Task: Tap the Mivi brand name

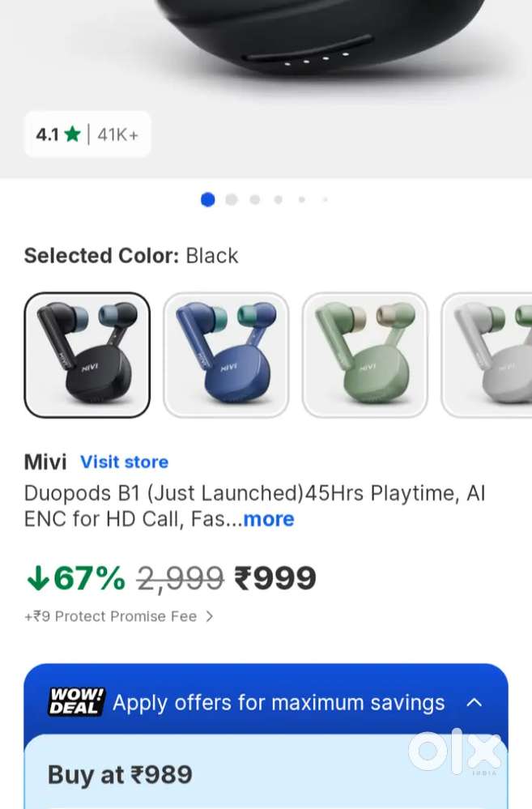Action: [x=45, y=462]
